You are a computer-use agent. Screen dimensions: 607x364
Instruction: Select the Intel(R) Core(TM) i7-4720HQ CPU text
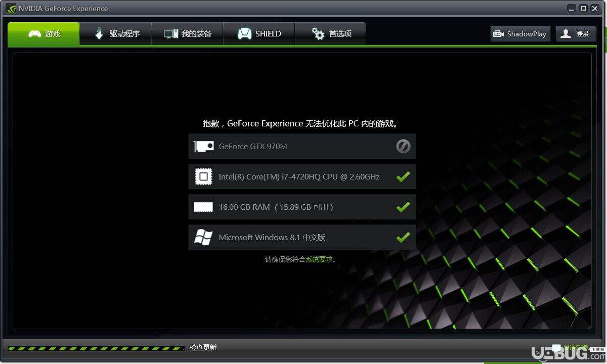coord(299,176)
